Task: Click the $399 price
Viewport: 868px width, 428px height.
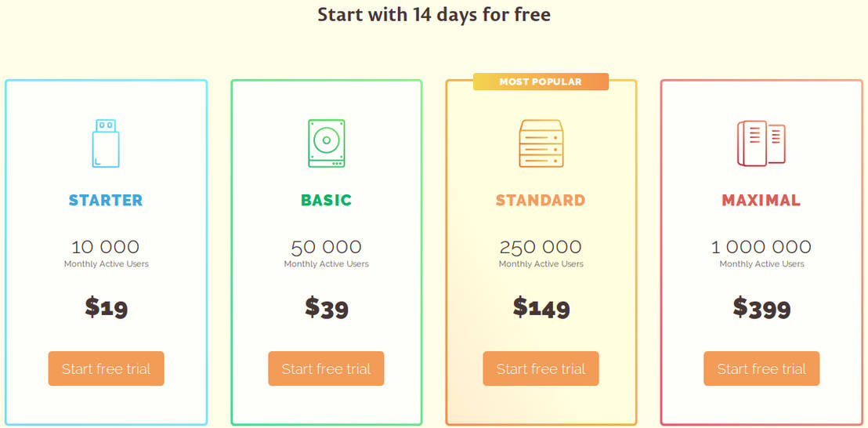Action: click(761, 307)
